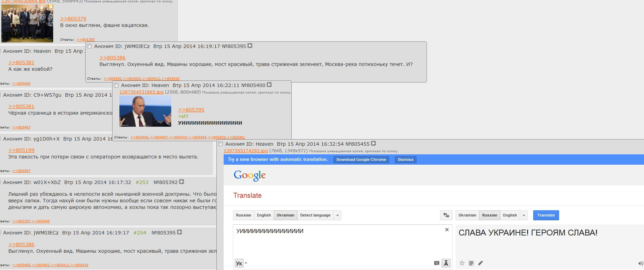
Task: Toggle the special characters Ä keyboard
Action: point(446,263)
